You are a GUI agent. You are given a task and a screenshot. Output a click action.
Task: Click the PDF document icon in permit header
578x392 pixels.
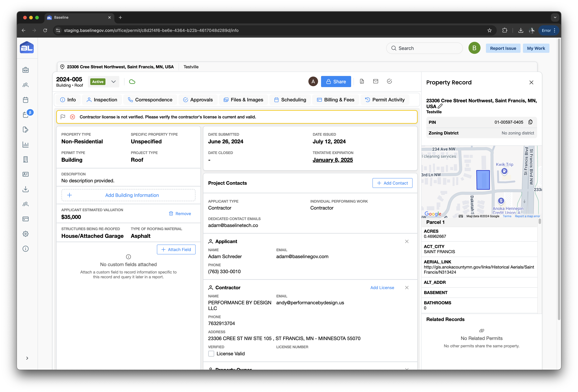pos(362,81)
